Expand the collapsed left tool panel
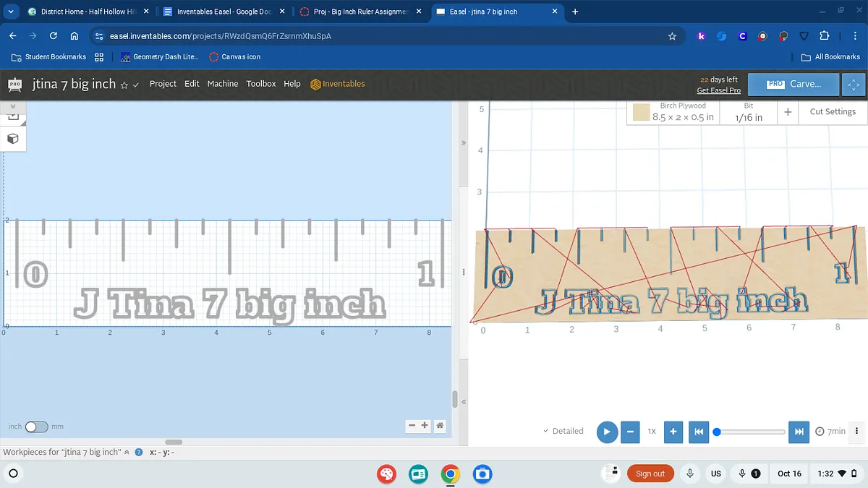The width and height of the screenshot is (868, 488). click(x=12, y=106)
